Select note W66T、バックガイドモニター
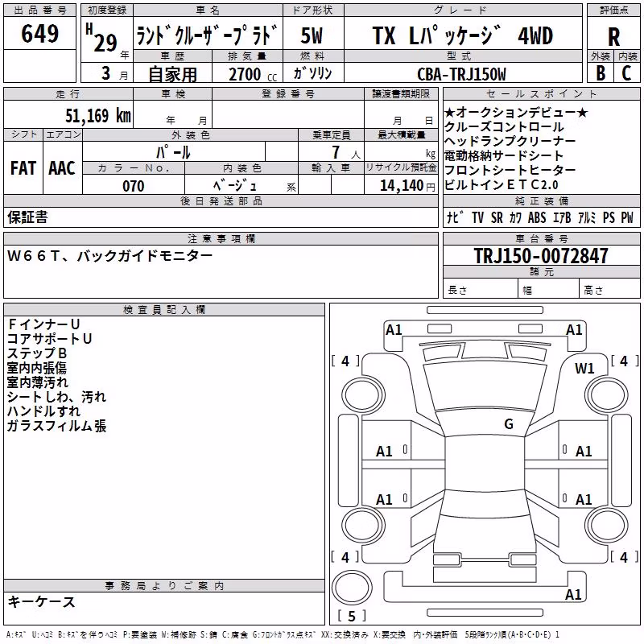644x644 pixels. point(109,256)
